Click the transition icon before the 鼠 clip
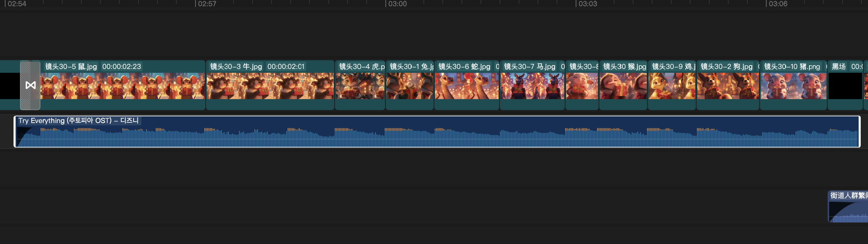 pyautogui.click(x=31, y=85)
